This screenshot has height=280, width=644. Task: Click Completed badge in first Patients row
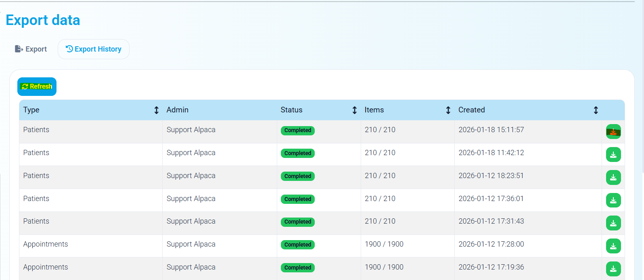(x=298, y=131)
